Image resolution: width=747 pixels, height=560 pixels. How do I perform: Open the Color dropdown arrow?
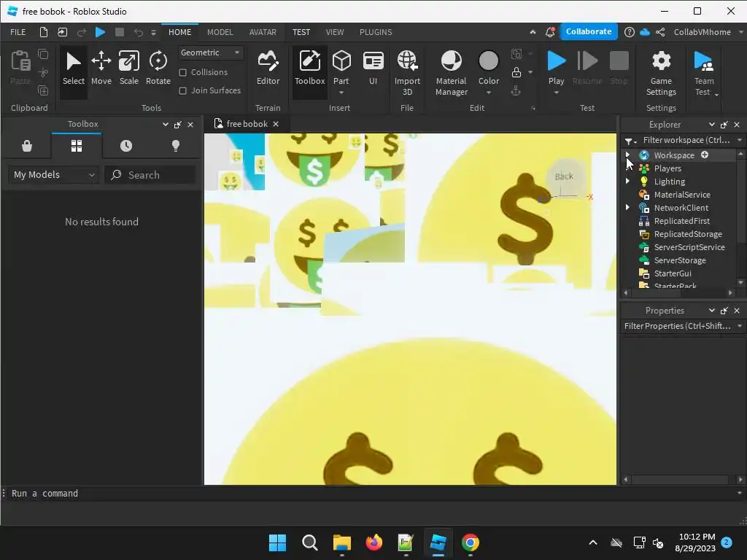[x=488, y=93]
